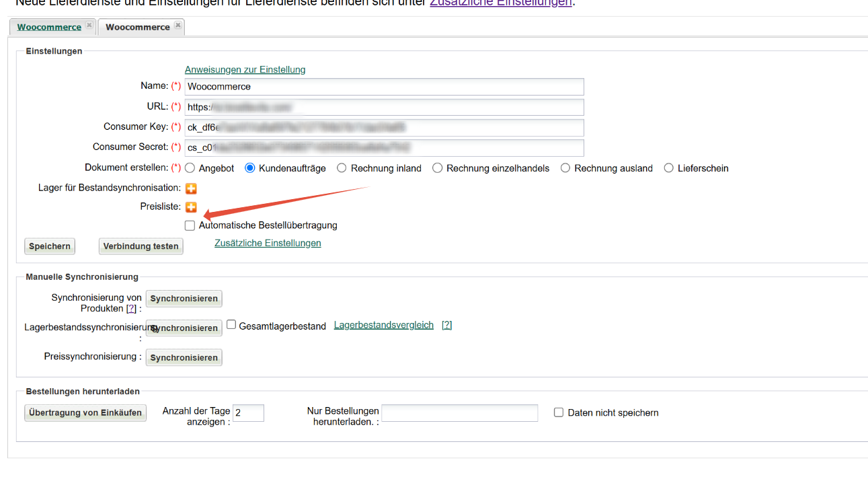
Task: Click the Speichern button
Action: [50, 246]
